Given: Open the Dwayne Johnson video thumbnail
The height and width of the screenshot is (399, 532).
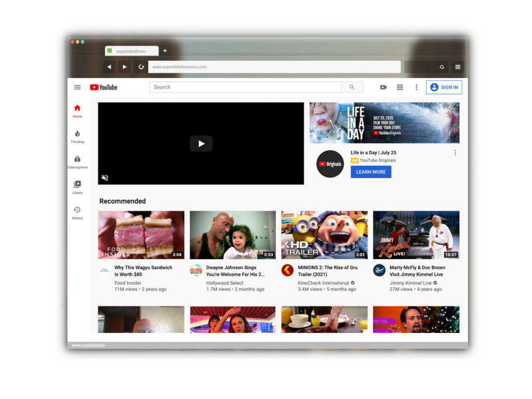Looking at the screenshot, I should [233, 235].
